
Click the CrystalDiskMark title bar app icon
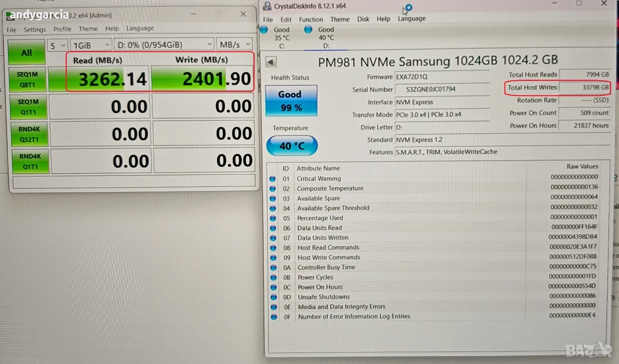(x=10, y=15)
